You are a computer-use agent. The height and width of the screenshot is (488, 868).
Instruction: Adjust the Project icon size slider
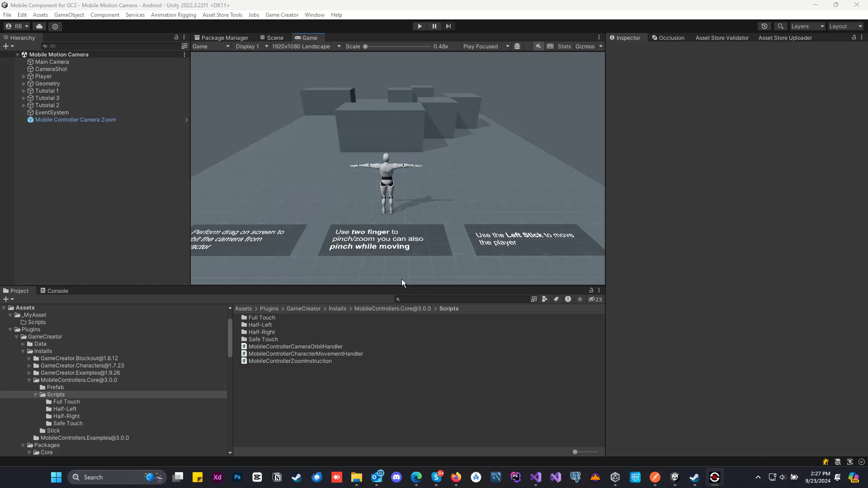pos(585,452)
